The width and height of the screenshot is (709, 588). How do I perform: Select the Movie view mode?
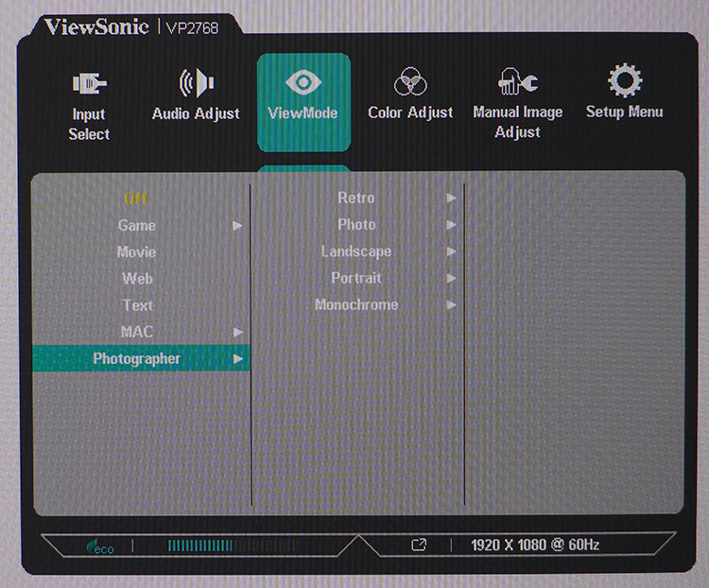click(136, 252)
